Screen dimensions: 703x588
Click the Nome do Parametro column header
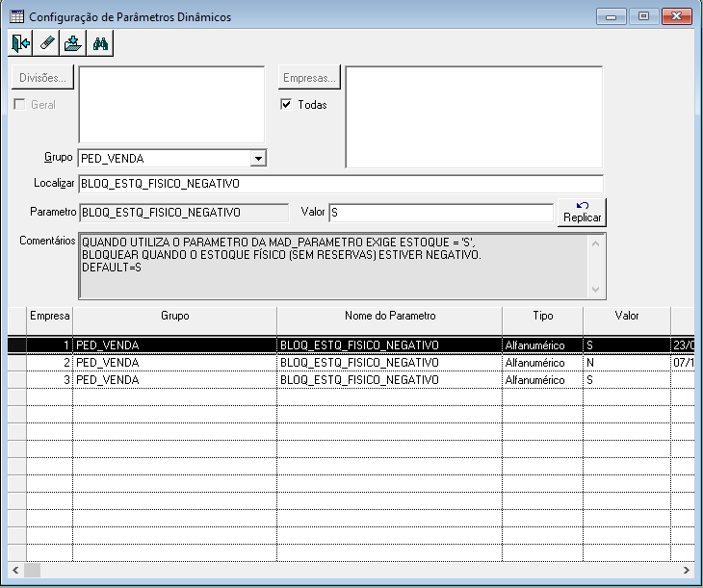click(x=390, y=320)
